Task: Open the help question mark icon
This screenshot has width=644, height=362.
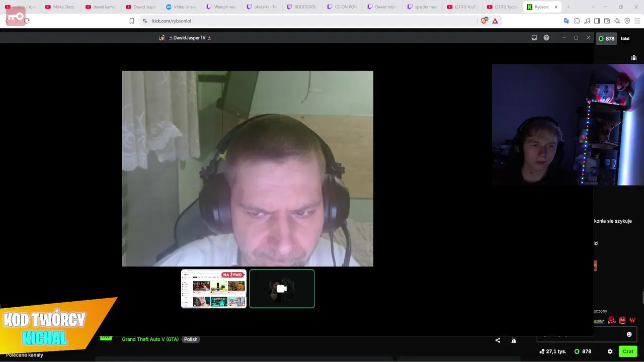Action: (x=546, y=38)
